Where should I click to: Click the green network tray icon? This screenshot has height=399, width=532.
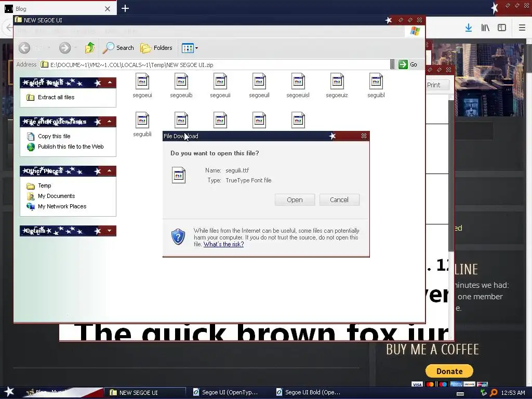click(484, 393)
